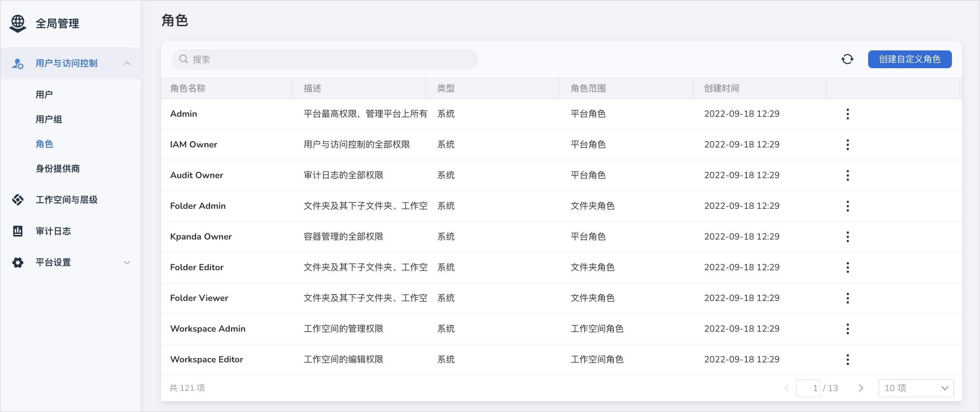
Task: Open more actions for Workspace Editor role
Action: tap(848, 360)
